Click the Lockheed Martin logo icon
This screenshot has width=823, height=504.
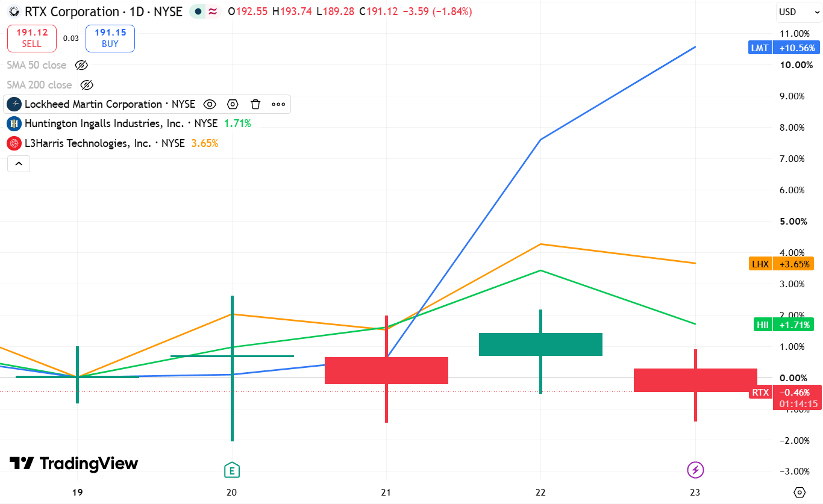(14, 104)
